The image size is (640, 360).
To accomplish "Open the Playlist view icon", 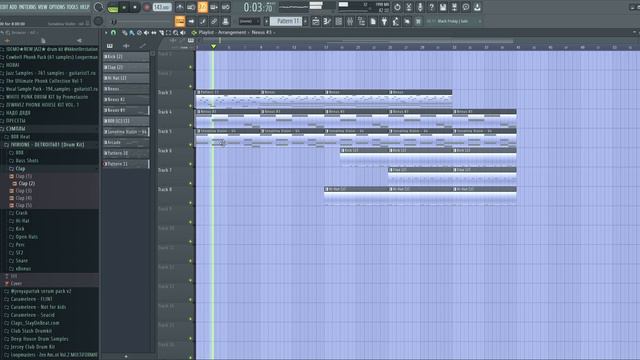I will [316, 22].
